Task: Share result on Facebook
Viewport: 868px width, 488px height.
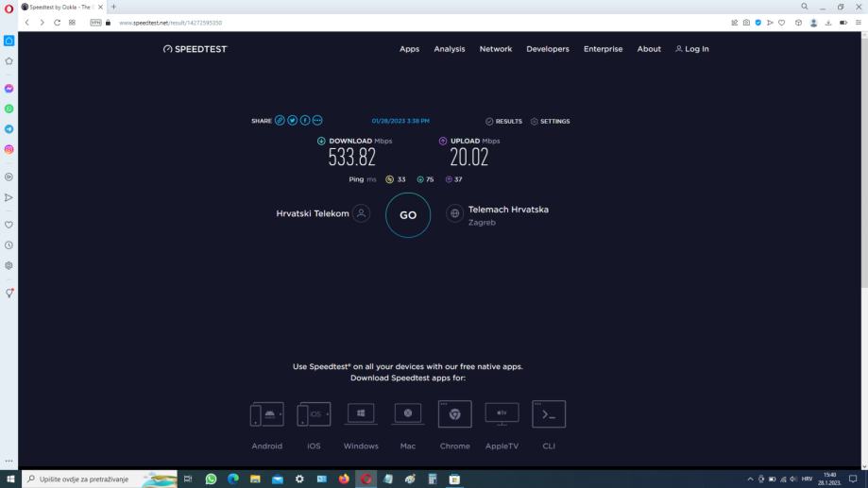Action: (305, 121)
